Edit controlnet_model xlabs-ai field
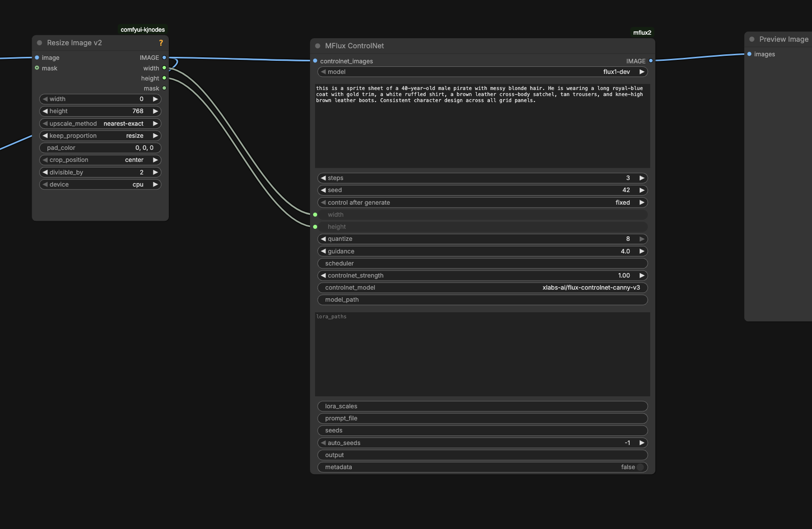 click(x=482, y=288)
